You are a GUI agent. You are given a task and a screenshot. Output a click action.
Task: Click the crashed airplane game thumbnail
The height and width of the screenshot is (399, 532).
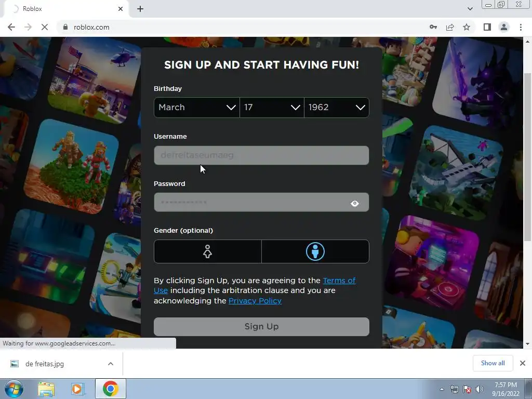(x=456, y=173)
